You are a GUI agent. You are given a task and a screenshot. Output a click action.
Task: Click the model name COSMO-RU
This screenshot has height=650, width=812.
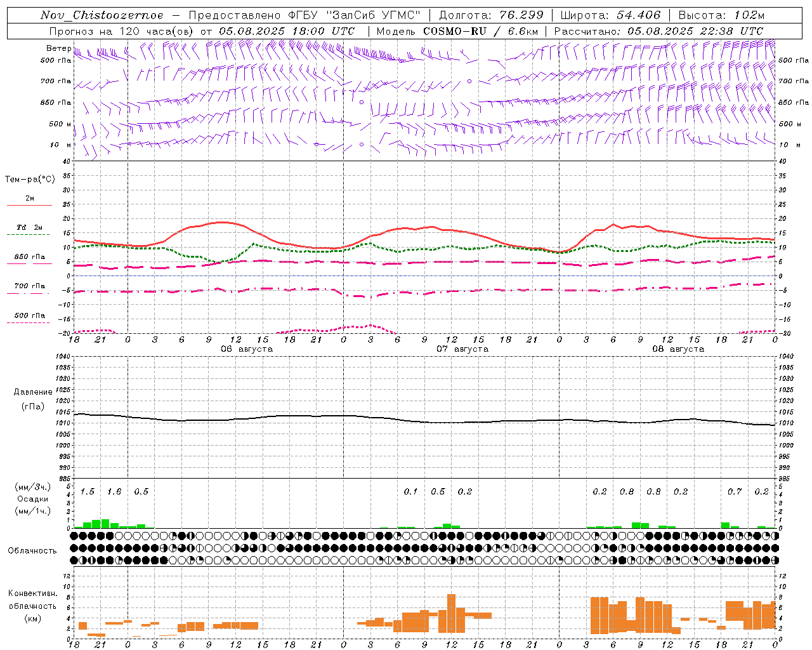(455, 31)
